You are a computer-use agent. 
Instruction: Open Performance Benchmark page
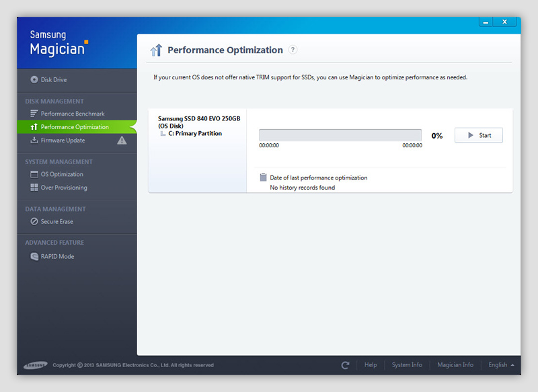click(x=73, y=114)
